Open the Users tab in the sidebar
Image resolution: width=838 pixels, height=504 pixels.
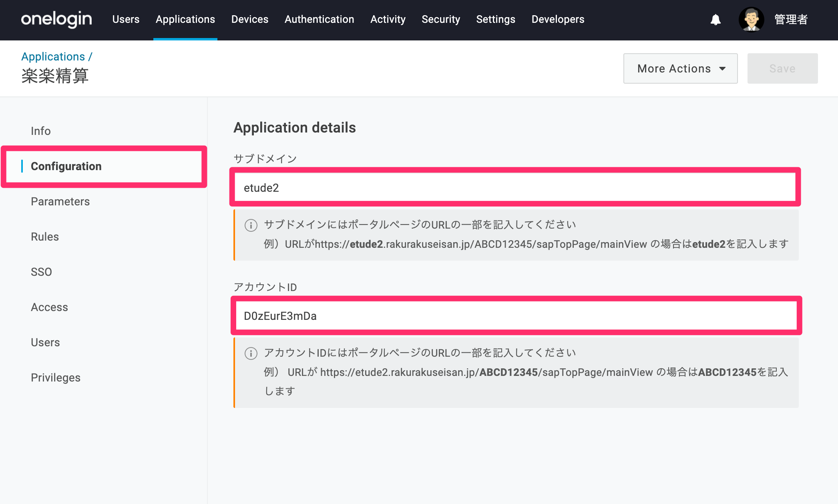point(45,342)
